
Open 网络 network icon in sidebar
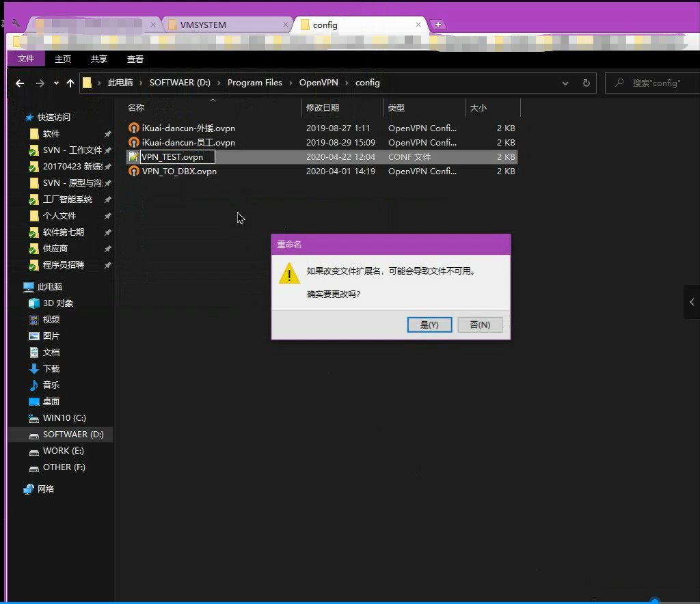tap(29, 489)
